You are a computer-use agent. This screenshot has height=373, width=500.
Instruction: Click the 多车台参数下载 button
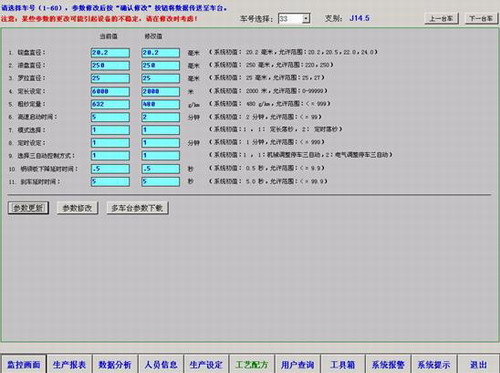pos(137,208)
